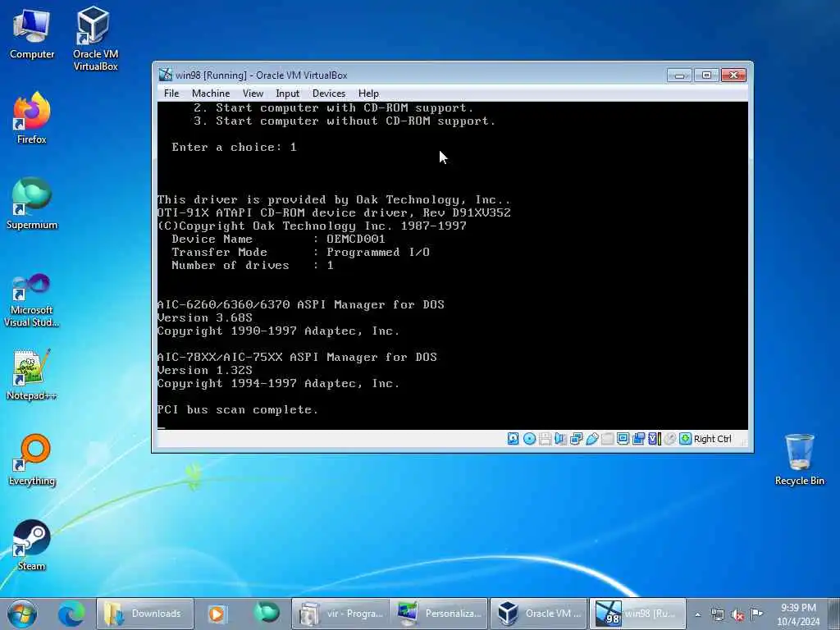This screenshot has width=840, height=630.
Task: Click the optical disc status icon
Action: 529,439
